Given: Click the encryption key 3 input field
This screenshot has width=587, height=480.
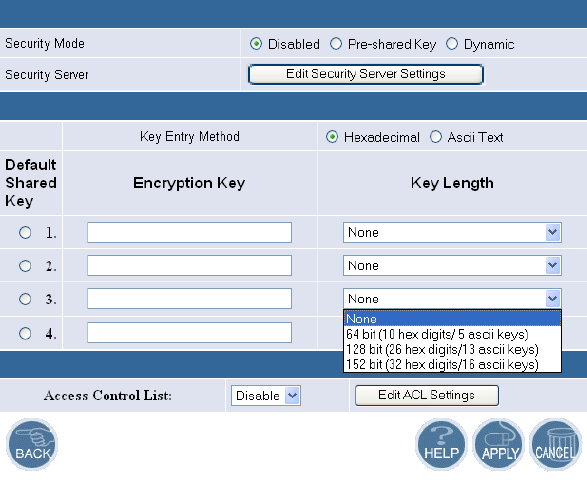Looking at the screenshot, I should coord(189,298).
